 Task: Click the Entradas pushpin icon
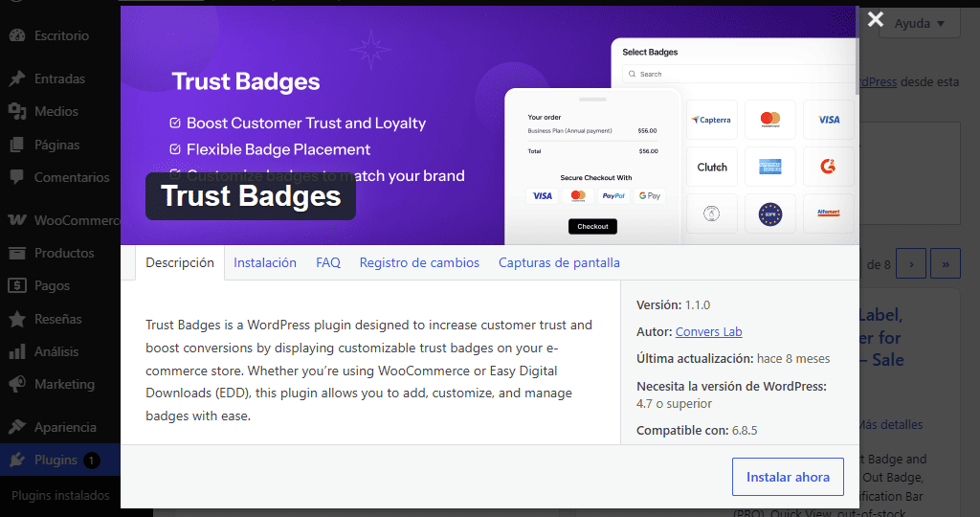(x=17, y=79)
